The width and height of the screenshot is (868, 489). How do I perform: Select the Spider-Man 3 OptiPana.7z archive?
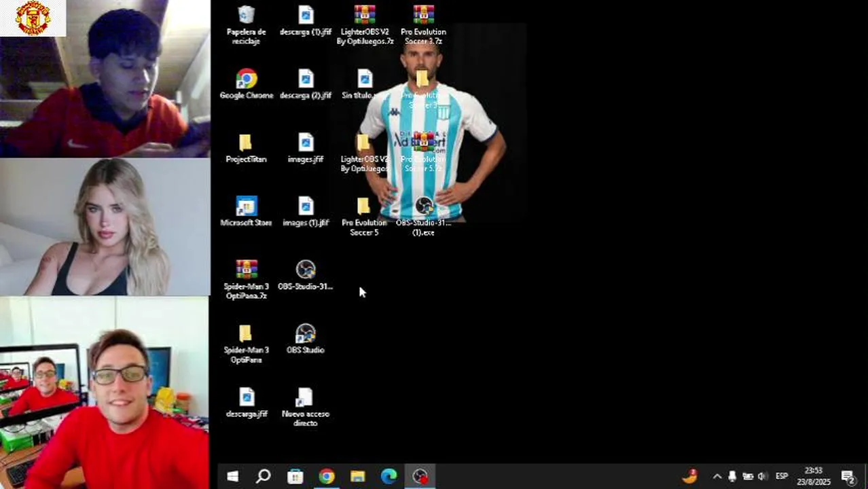coord(246,280)
